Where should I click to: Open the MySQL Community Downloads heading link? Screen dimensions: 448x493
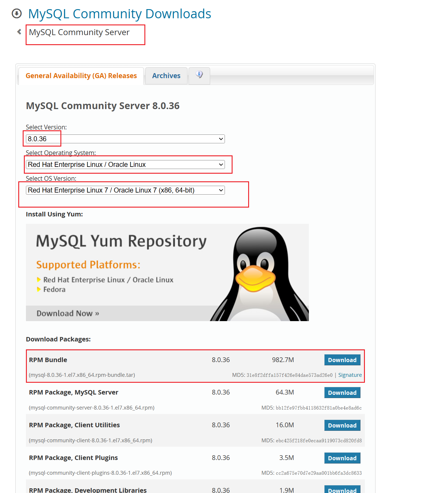coord(120,14)
